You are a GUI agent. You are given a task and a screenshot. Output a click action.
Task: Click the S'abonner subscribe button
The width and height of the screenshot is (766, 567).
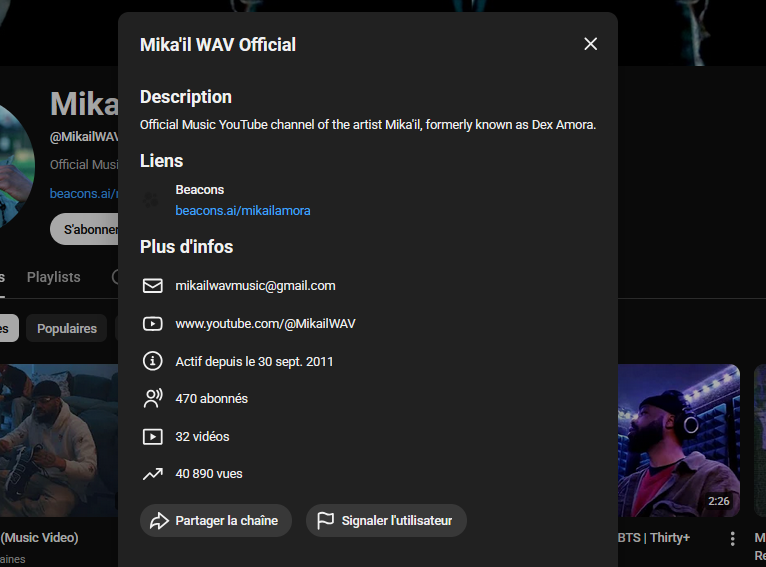[90, 229]
